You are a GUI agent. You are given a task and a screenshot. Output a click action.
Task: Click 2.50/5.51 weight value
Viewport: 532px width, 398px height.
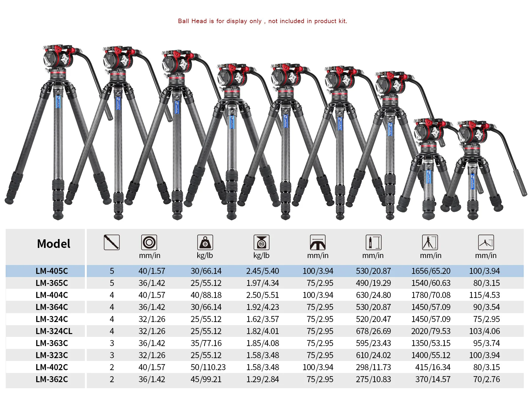pyautogui.click(x=263, y=295)
